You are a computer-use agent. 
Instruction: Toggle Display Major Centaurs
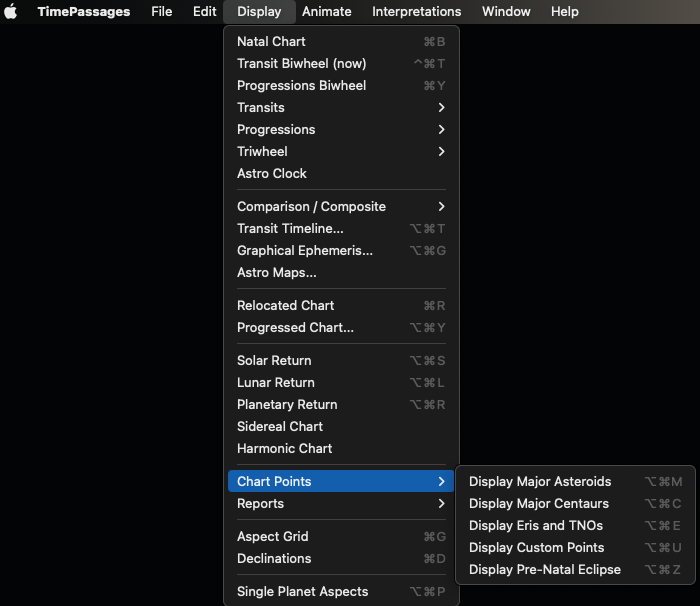pyautogui.click(x=575, y=504)
